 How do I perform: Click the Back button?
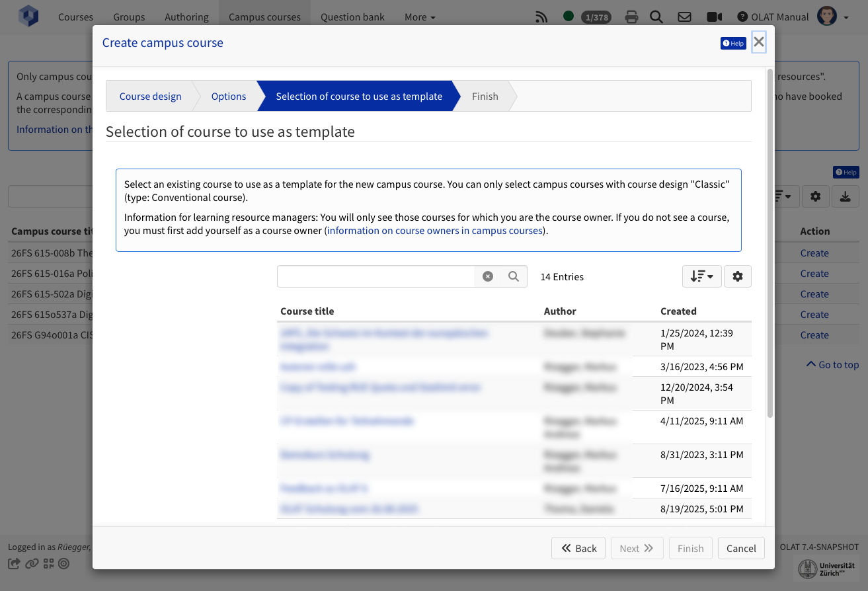[578, 548]
